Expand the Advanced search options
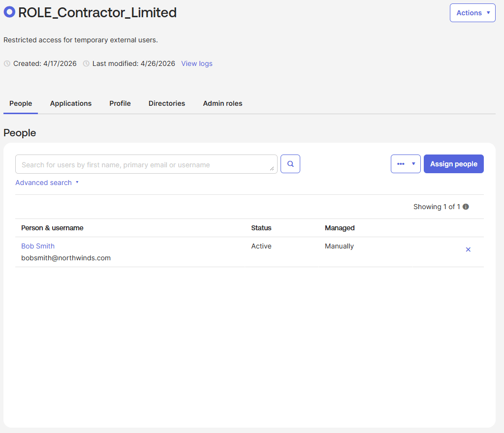The width and height of the screenshot is (504, 433). (47, 183)
